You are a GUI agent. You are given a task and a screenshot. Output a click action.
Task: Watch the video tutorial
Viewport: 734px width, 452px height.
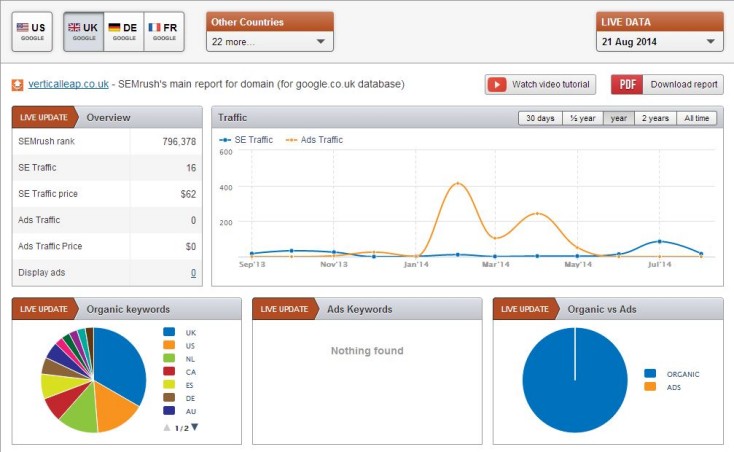point(540,84)
